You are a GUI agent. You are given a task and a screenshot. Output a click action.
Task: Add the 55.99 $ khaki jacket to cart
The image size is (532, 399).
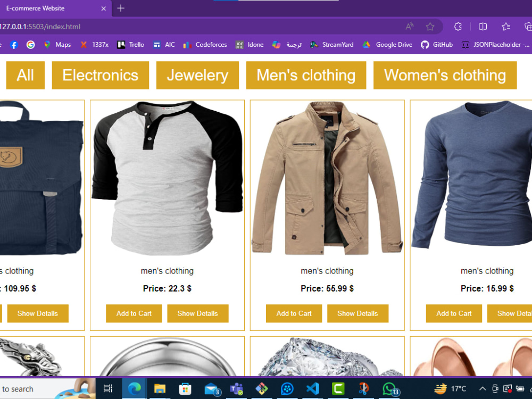(293, 313)
